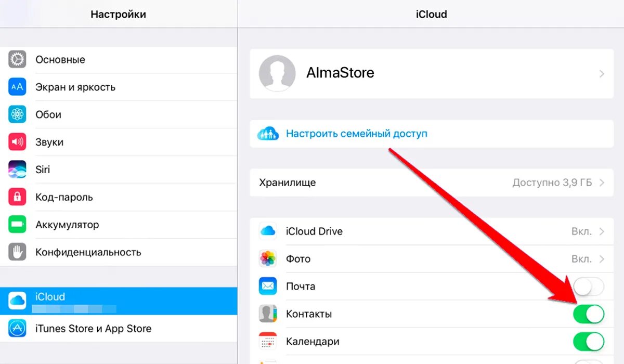Tap the Siri icon in sidebar
The height and width of the screenshot is (364, 624).
17,170
